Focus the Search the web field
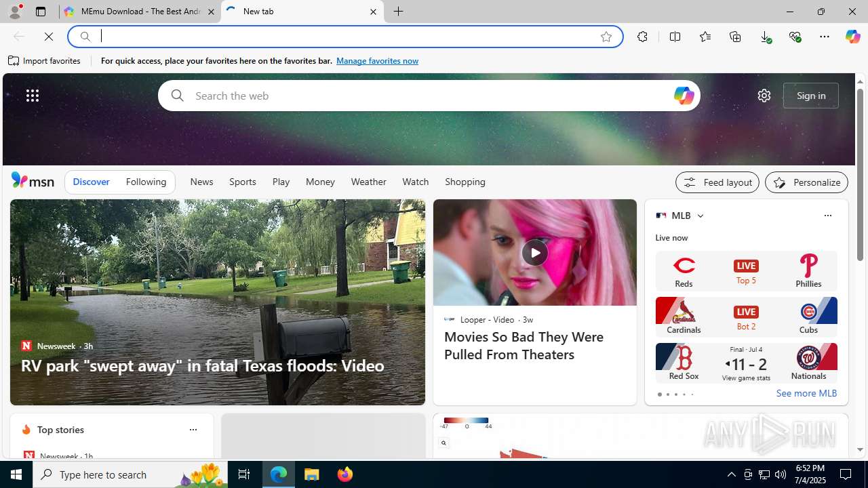The height and width of the screenshot is (488, 868). pyautogui.click(x=429, y=96)
